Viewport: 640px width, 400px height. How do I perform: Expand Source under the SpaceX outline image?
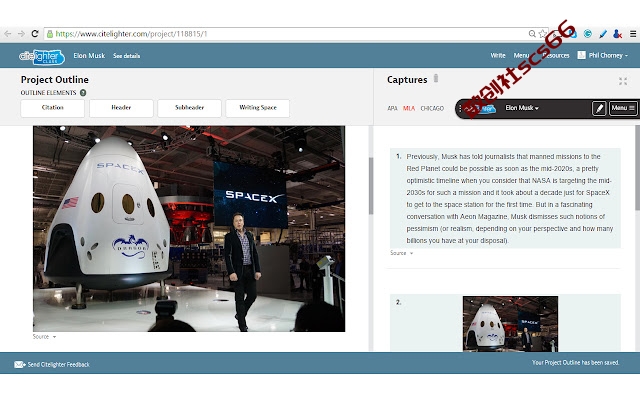pyautogui.click(x=44, y=337)
